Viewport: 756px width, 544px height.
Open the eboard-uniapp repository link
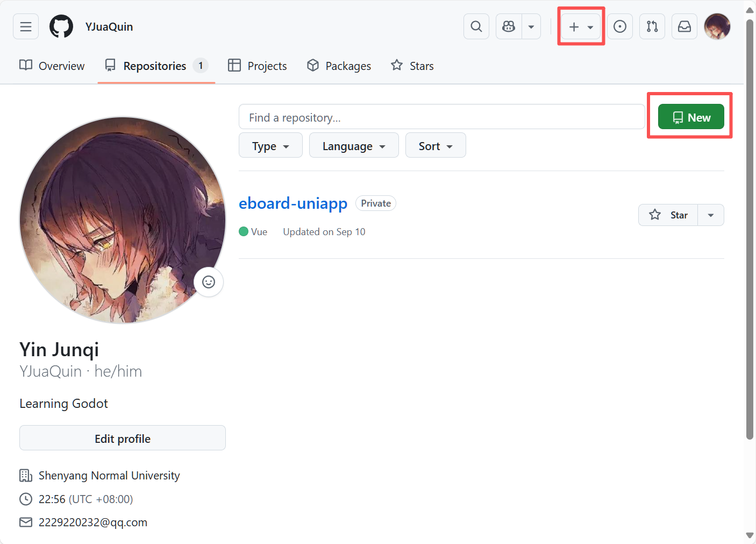pyautogui.click(x=293, y=203)
